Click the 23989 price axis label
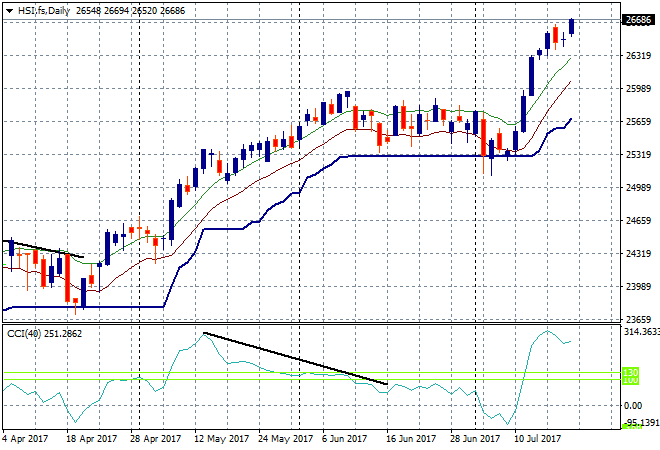The height and width of the screenshot is (450, 660). (638, 287)
